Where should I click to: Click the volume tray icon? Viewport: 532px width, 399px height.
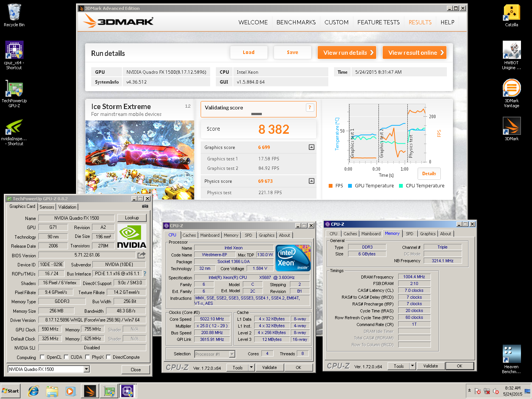point(496,391)
